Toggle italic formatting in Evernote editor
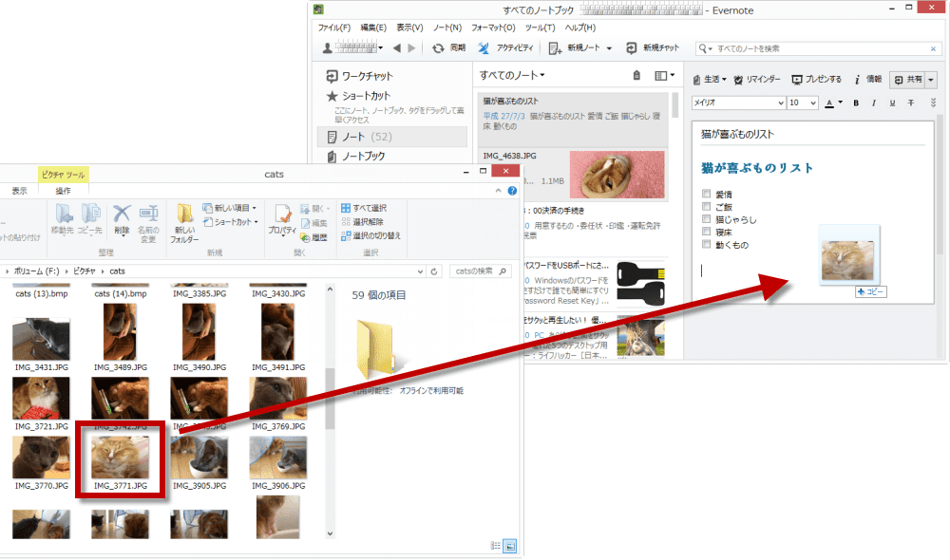The height and width of the screenshot is (560, 950). 874,103
